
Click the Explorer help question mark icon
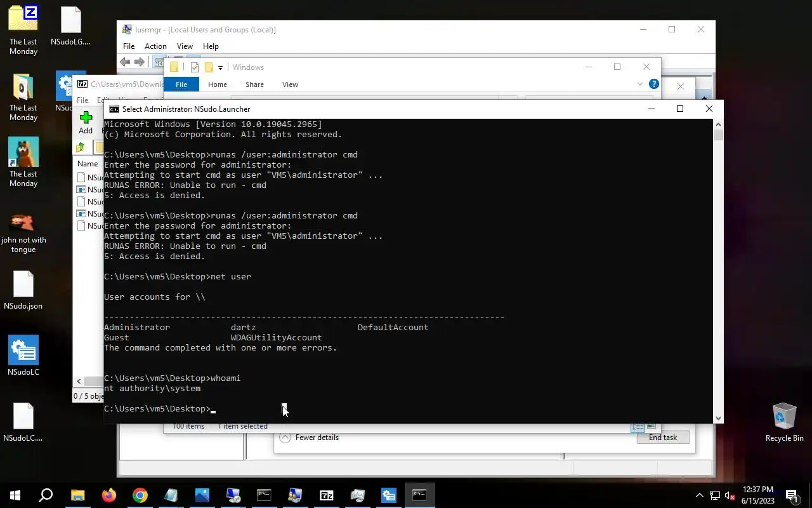tap(654, 84)
